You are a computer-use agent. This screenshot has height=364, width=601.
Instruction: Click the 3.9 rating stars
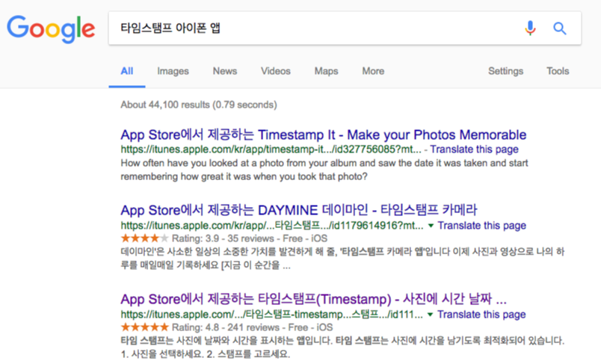click(x=145, y=238)
